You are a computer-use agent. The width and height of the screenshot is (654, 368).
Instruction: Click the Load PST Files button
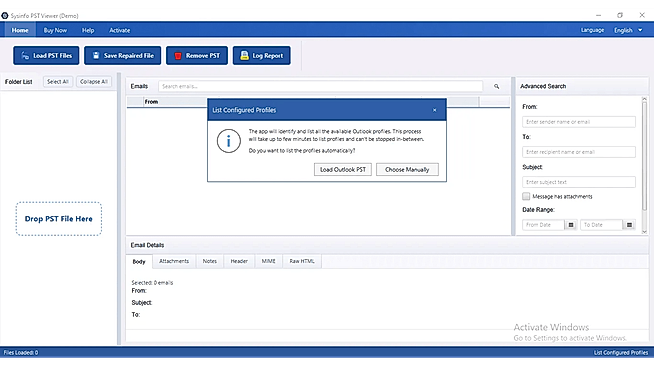coord(46,55)
